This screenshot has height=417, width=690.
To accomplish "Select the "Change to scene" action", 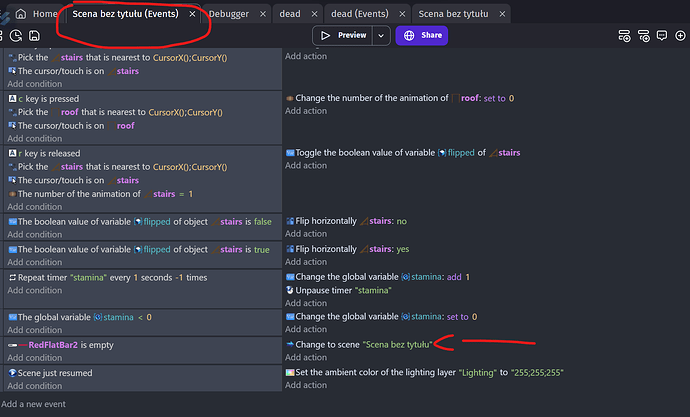I will coord(328,344).
